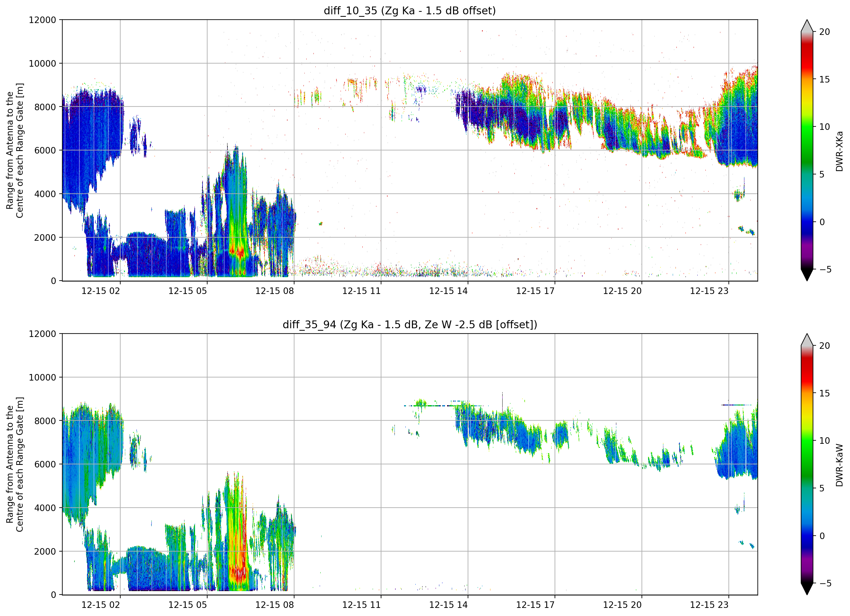Click the 12-15 08 tick label on bottom plot
Viewport: 850px width, 616px height.
pyautogui.click(x=274, y=605)
